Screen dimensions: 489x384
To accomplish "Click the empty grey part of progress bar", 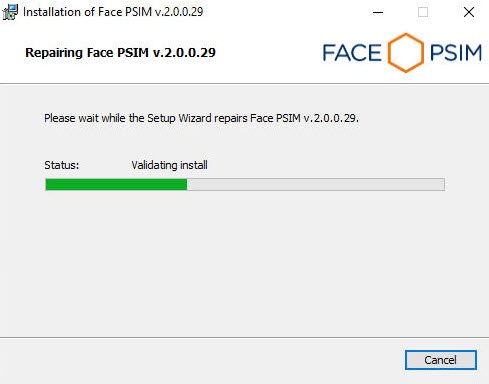I will tap(316, 185).
